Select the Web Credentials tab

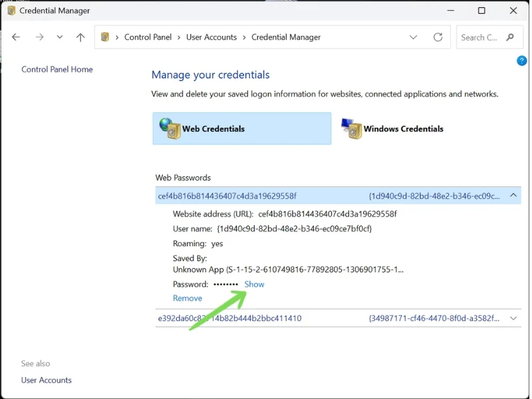(213, 129)
